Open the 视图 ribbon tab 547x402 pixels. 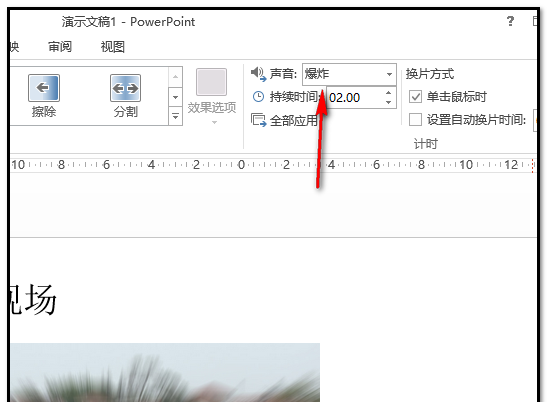coord(113,46)
